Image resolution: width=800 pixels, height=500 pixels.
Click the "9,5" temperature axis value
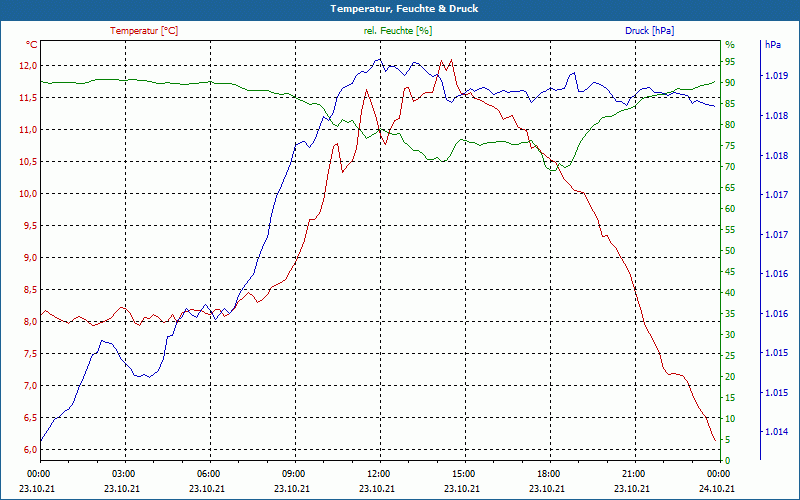click(30, 226)
